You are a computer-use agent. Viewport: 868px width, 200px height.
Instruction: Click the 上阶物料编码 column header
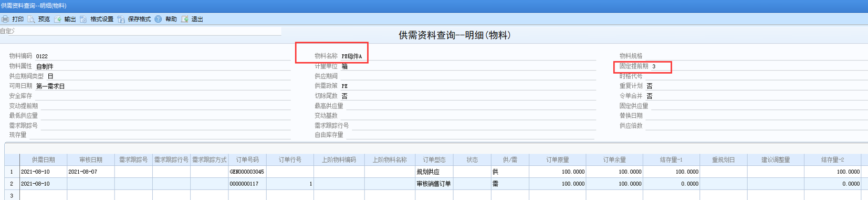tap(339, 159)
